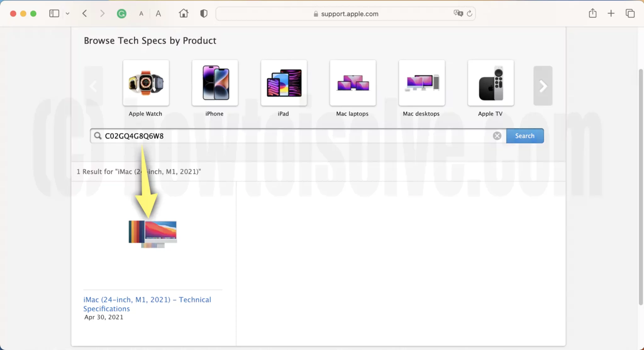Open the Home page icon
Screen dimensions: 644x350
(184, 13)
